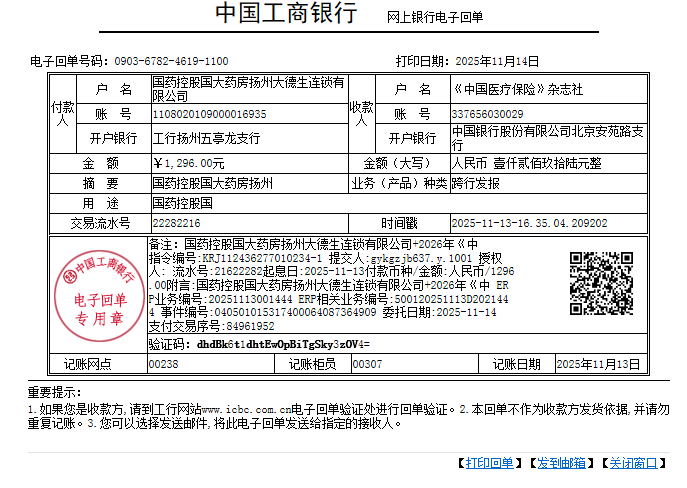Click the business type 跨行发报 cell
The image size is (687, 488).
476,183
